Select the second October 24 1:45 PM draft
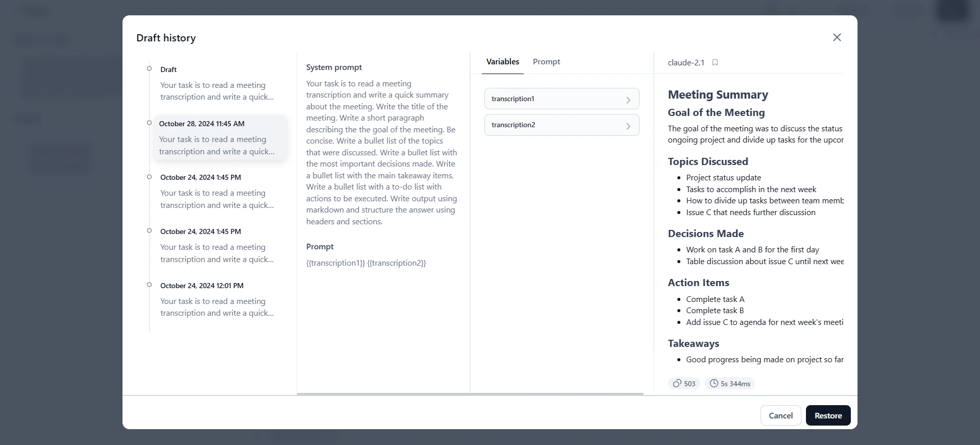The height and width of the screenshot is (445, 980). 217,246
